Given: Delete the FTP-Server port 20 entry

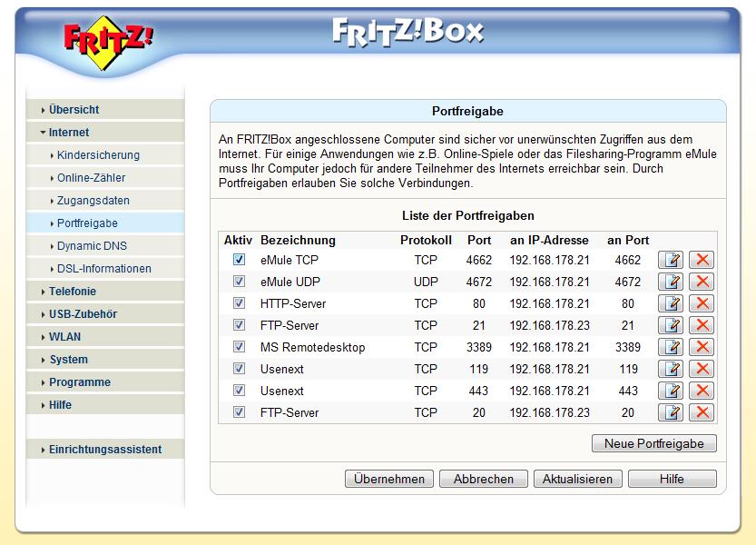Looking at the screenshot, I should pos(702,412).
